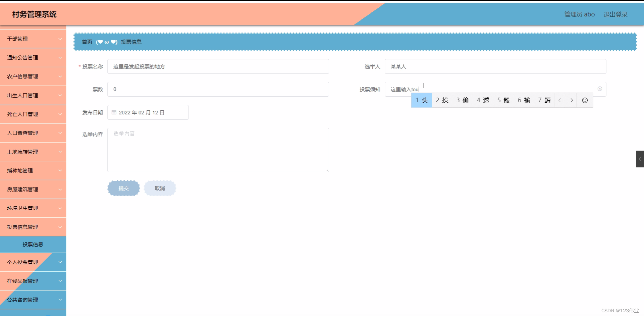Open the emoji picker in the IME bar
Viewport: 644px width, 316px height.
585,100
